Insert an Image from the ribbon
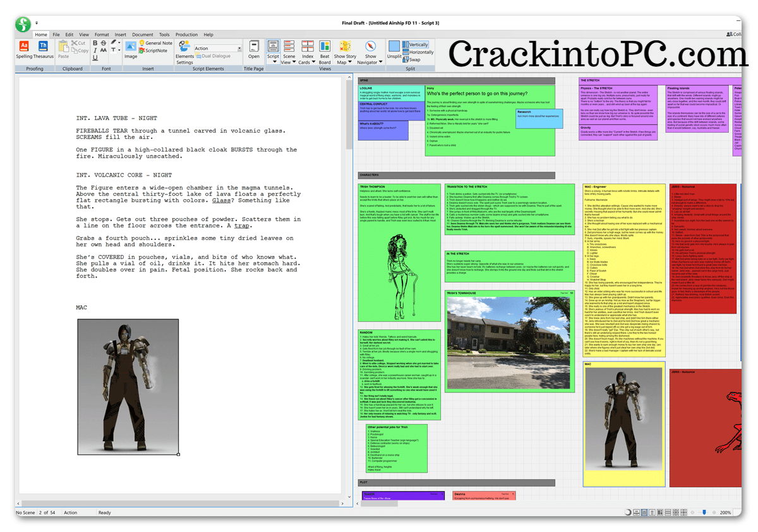758x532 pixels. (130, 49)
